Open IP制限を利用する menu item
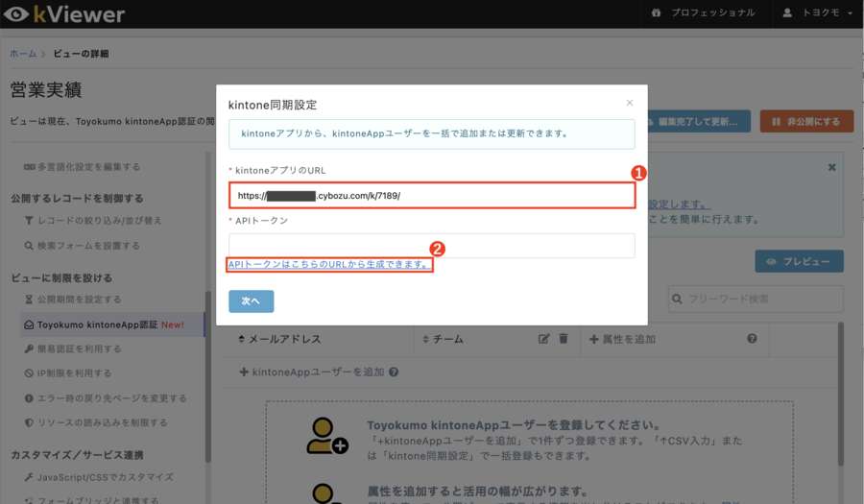Screen dimensions: 864x504 pos(68,373)
